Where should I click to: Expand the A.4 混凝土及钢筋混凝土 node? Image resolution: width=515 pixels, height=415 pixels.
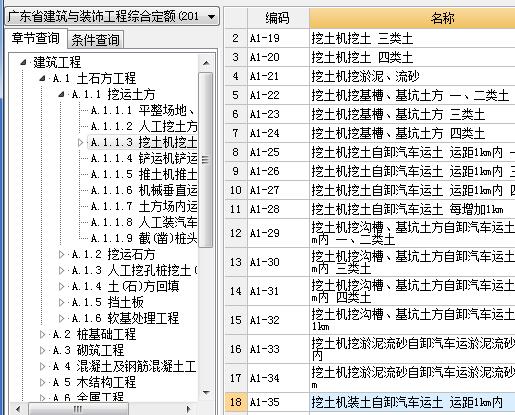tap(42, 366)
